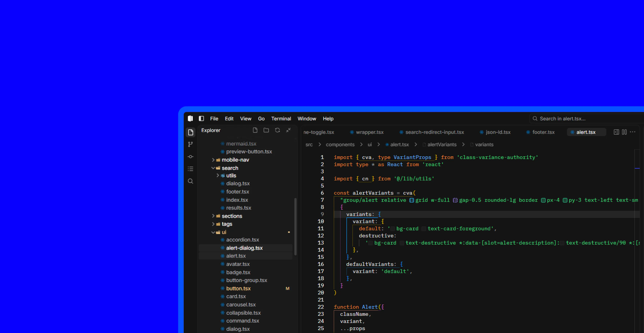Focus the Search in alert.tsx field
644x333 pixels.
pos(587,119)
